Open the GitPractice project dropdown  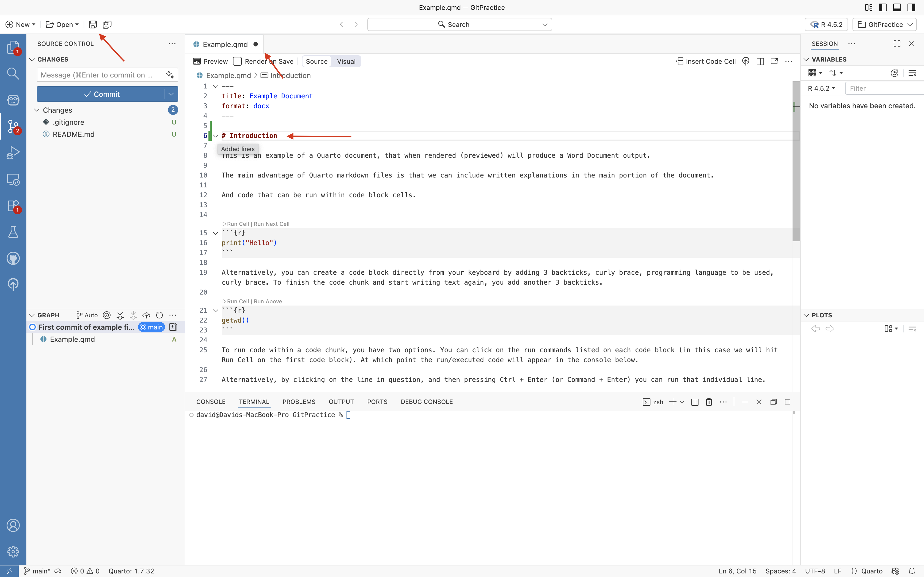coord(885,24)
